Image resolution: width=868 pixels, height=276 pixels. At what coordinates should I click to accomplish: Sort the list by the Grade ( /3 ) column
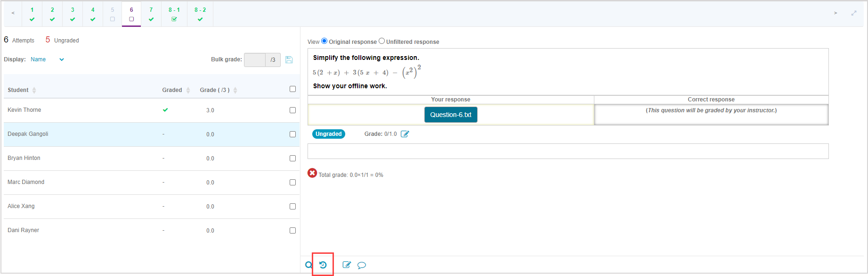point(235,90)
